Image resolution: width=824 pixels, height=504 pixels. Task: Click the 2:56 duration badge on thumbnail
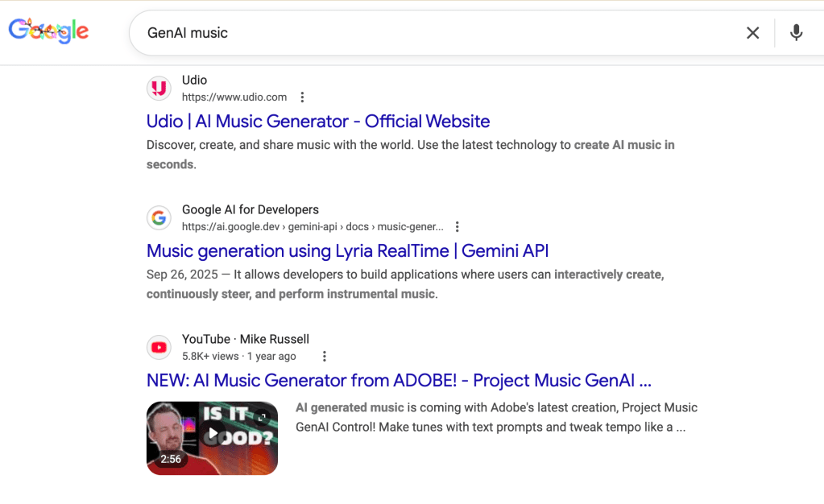pyautogui.click(x=171, y=459)
